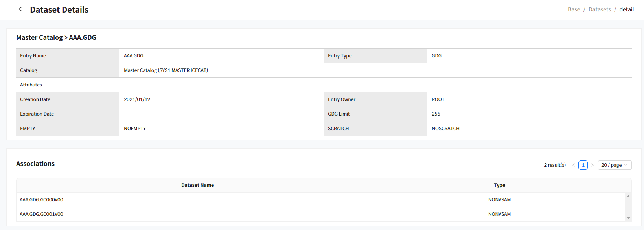Click the Attributes row label

point(31,85)
